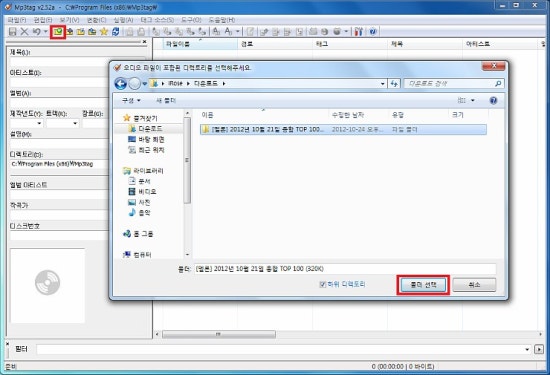The image size is (550, 375).
Task: Open the 파일(F) menu
Action: pyautogui.click(x=17, y=20)
